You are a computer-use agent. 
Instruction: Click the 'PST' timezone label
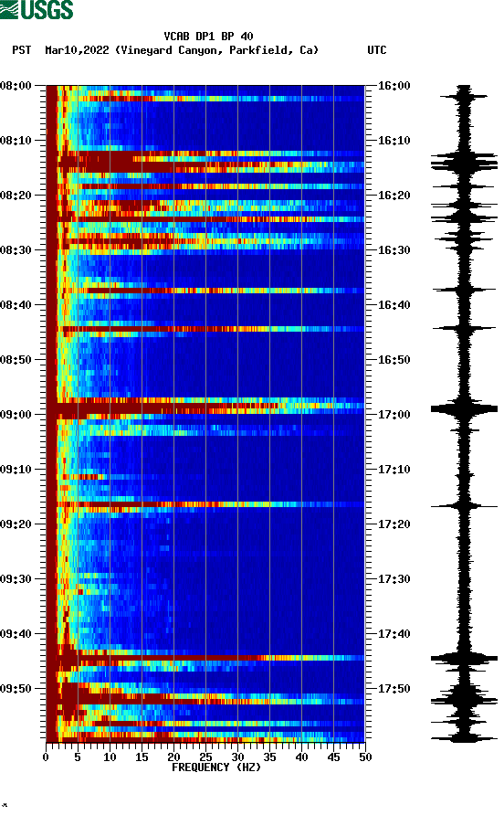pyautogui.click(x=22, y=50)
